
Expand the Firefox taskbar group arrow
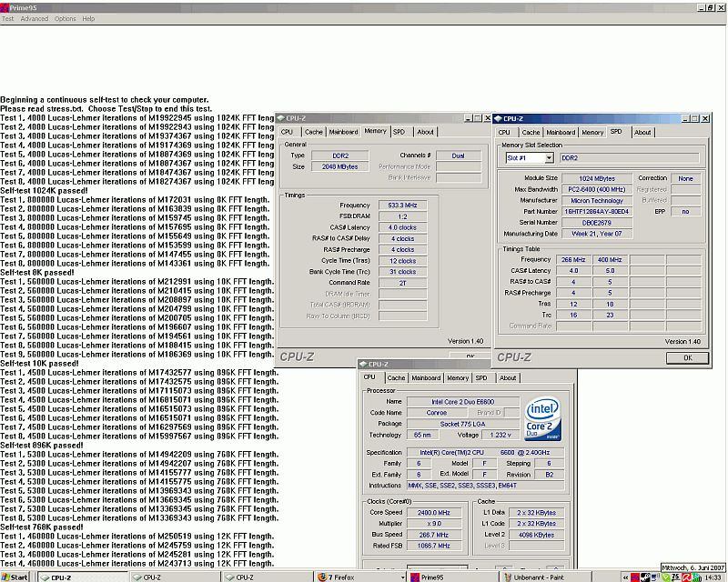(x=402, y=577)
